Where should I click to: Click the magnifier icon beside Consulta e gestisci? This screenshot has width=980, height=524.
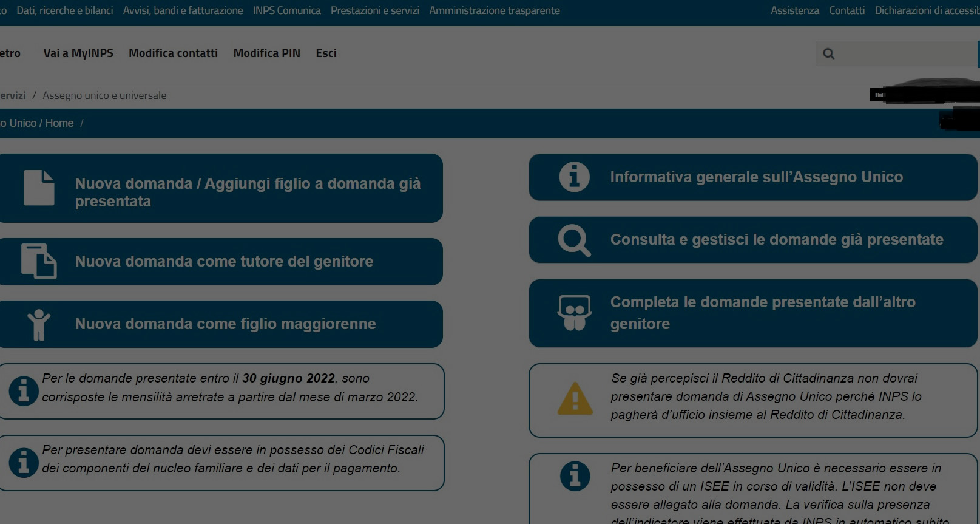(574, 240)
